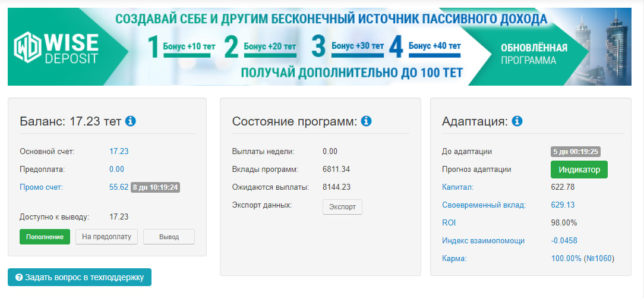Open the Капитал link
644x298 pixels.
pos(457,187)
